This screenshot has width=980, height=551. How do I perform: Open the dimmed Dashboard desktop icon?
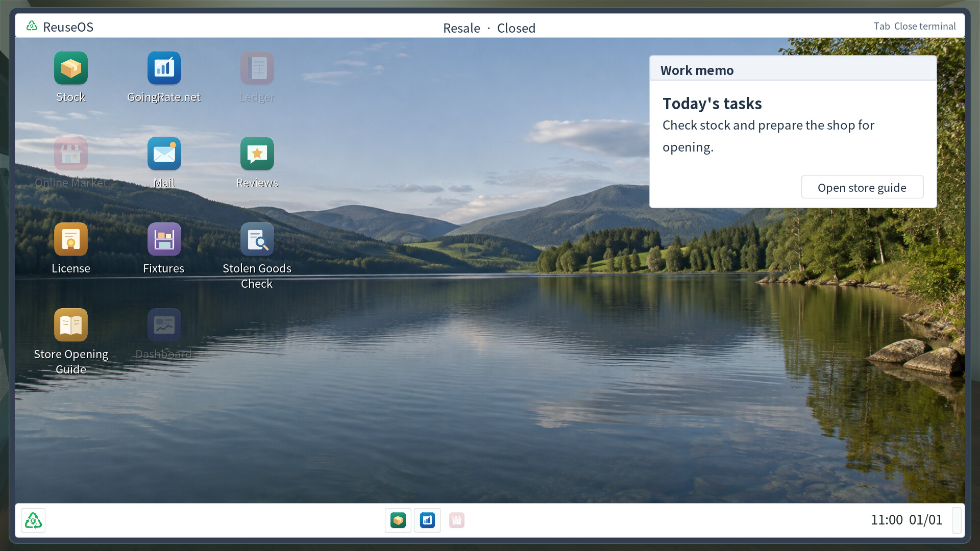(164, 325)
